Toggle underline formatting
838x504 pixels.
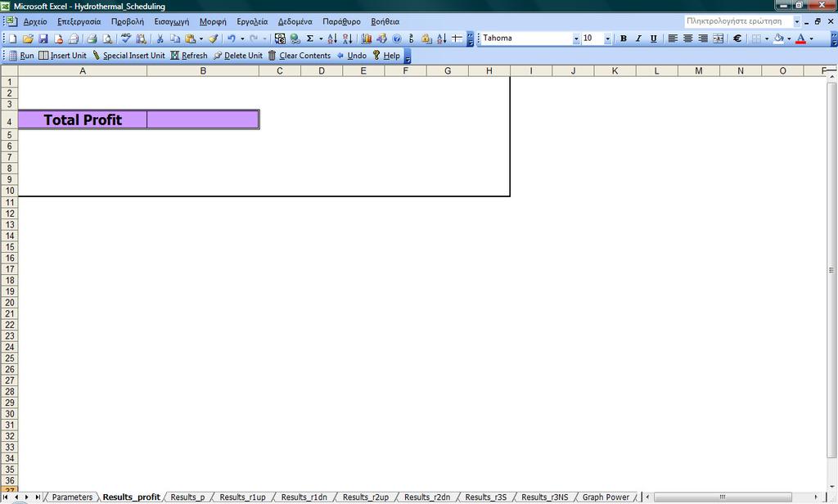(653, 38)
